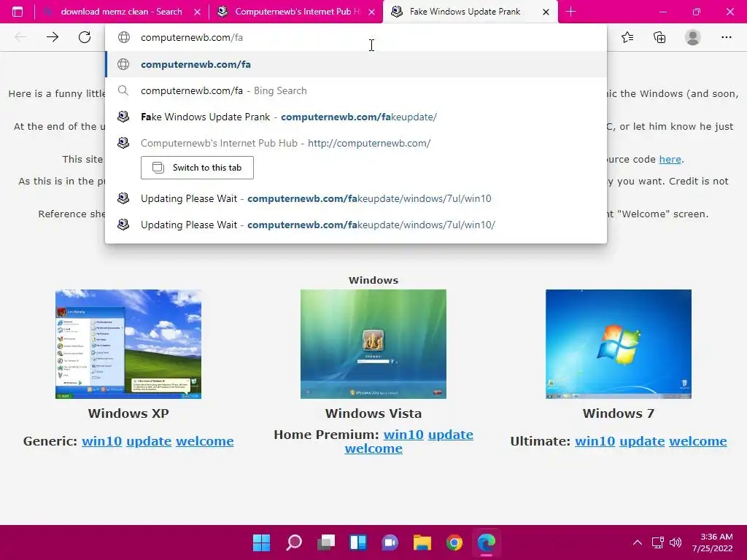
Task: Reload the page with refresh icon
Action: pos(85,37)
